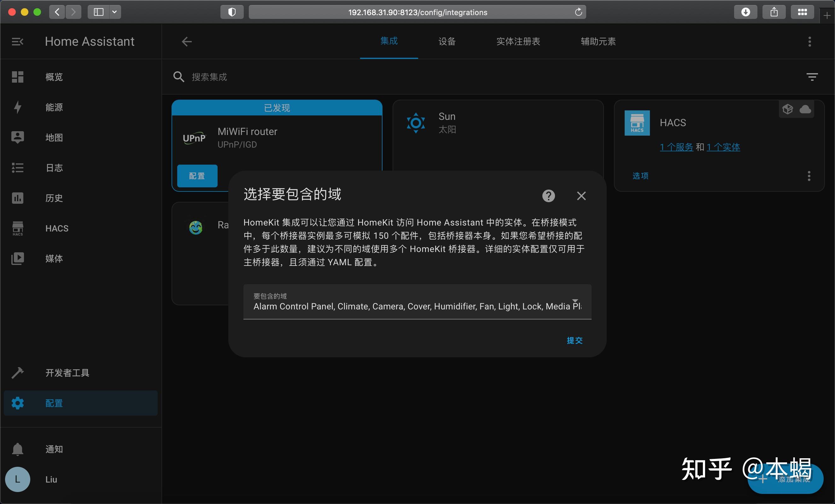Collapse the sidebar with the hamburger icon
Screen dimensions: 835x504
(17, 41)
